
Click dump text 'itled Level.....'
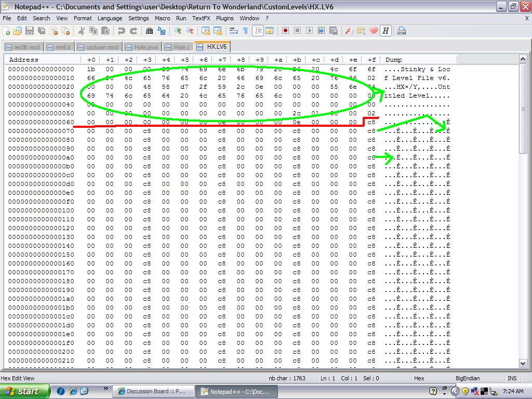tap(417, 96)
